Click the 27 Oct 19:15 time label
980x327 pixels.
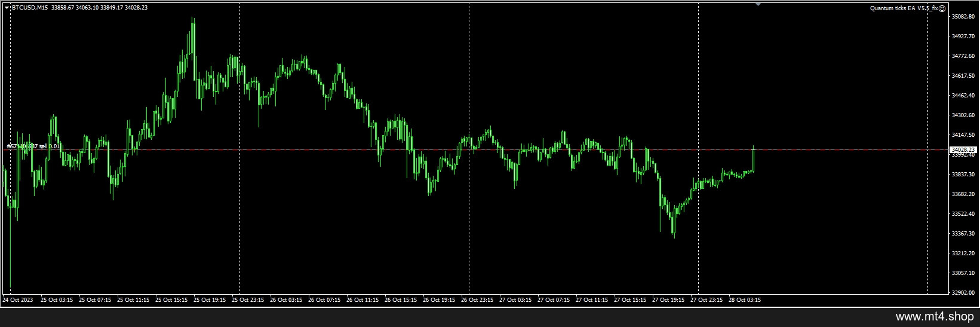[668, 300]
